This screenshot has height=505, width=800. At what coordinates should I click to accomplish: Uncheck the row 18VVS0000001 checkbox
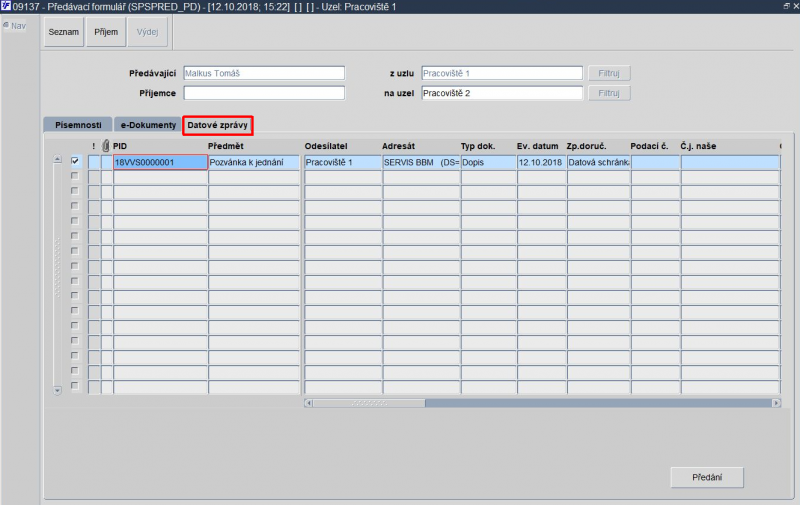(x=75, y=161)
